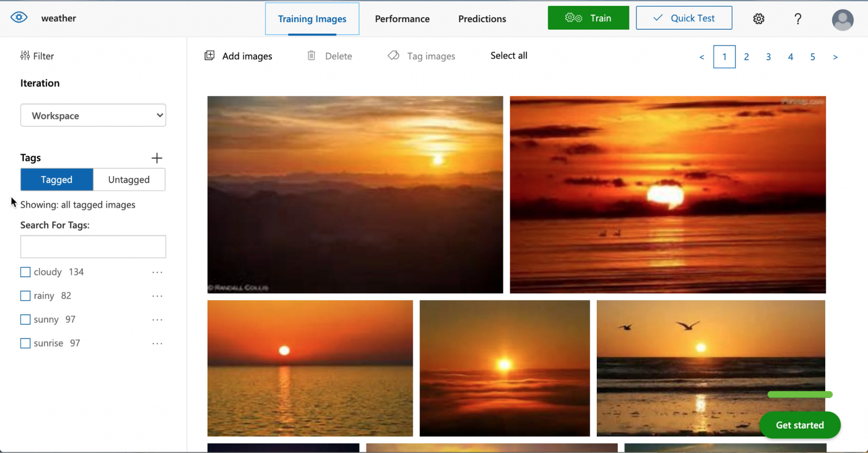Open the Workspace iteration dropdown
The image size is (868, 453).
pyautogui.click(x=93, y=115)
